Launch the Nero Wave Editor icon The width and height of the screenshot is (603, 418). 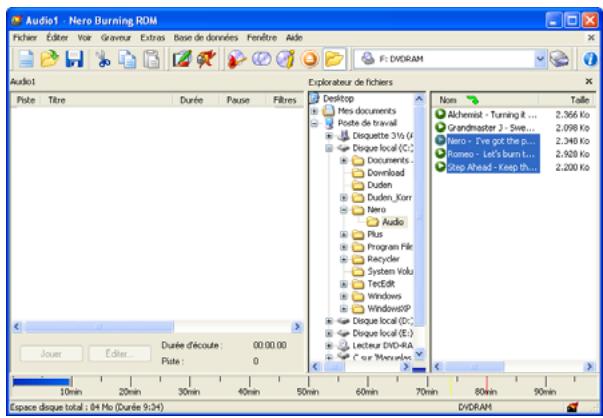tap(206, 59)
